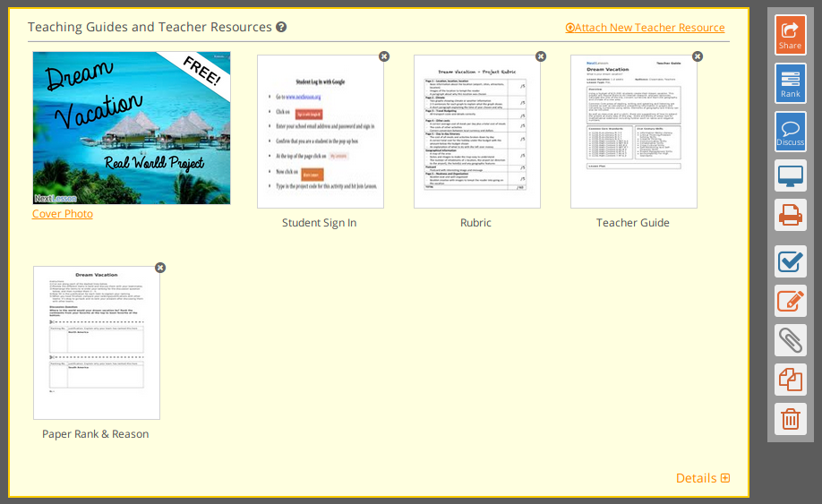Image resolution: width=822 pixels, height=504 pixels.
Task: Remove the Student Sign In resource
Action: 384,56
